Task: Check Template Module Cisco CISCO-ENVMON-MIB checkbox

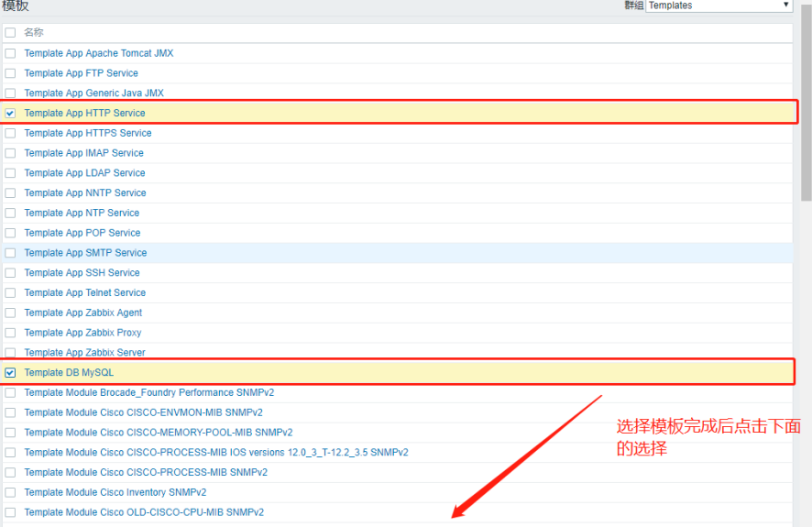Action: coord(10,412)
